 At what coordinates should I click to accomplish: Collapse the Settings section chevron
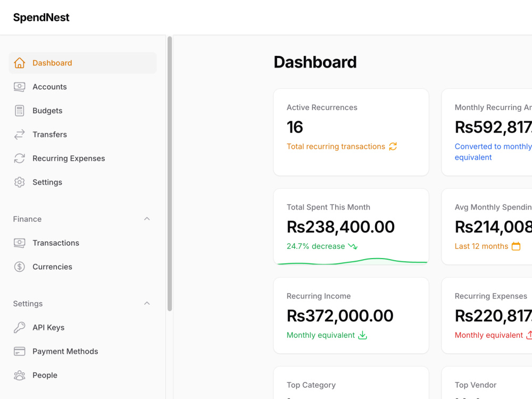(147, 303)
